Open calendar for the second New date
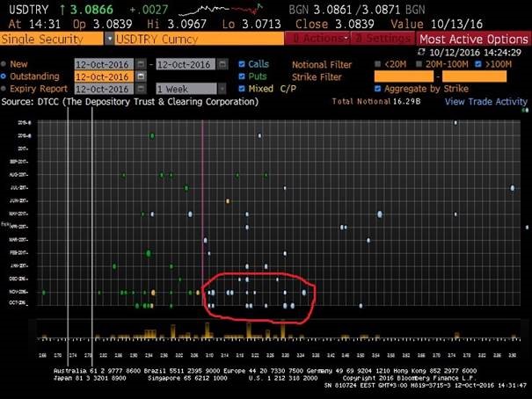Viewport: 532px width, 399px height. pos(222,64)
